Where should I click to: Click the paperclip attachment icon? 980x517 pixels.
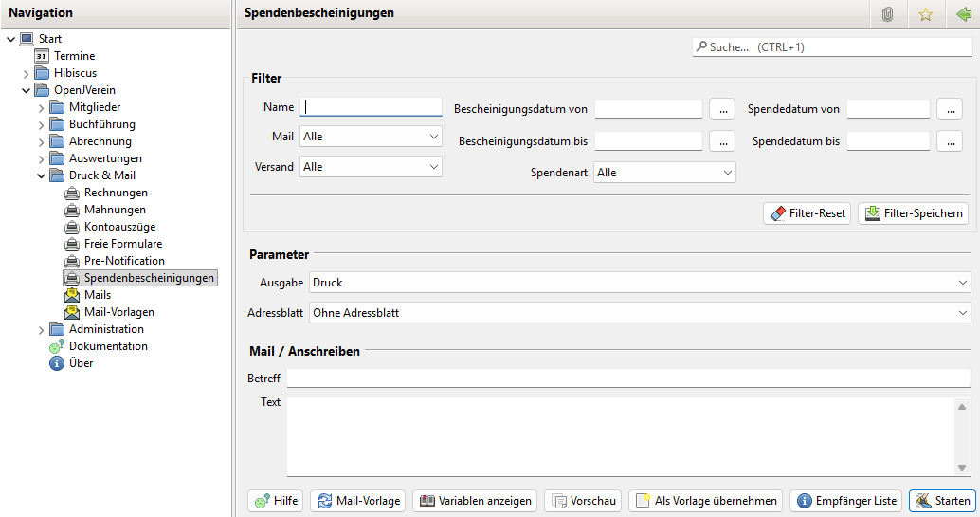[x=887, y=14]
